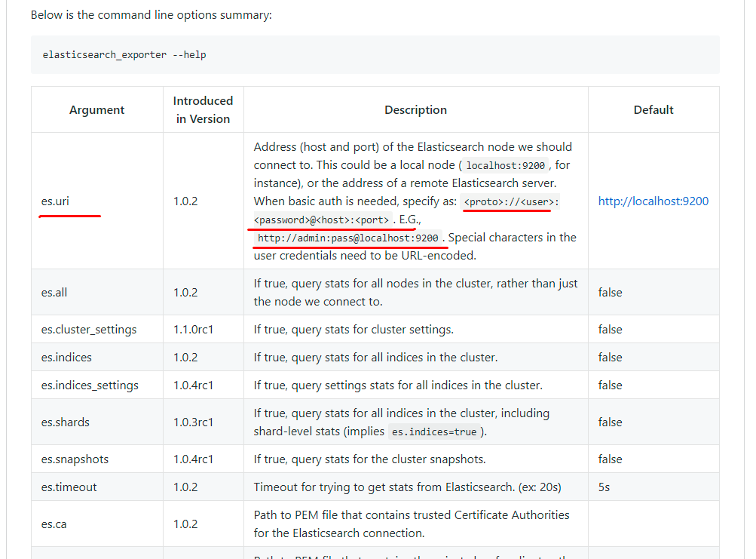Click the 'Timeout for trying to get stats' description
Viewport: 756px width, 559px height.
tap(408, 487)
